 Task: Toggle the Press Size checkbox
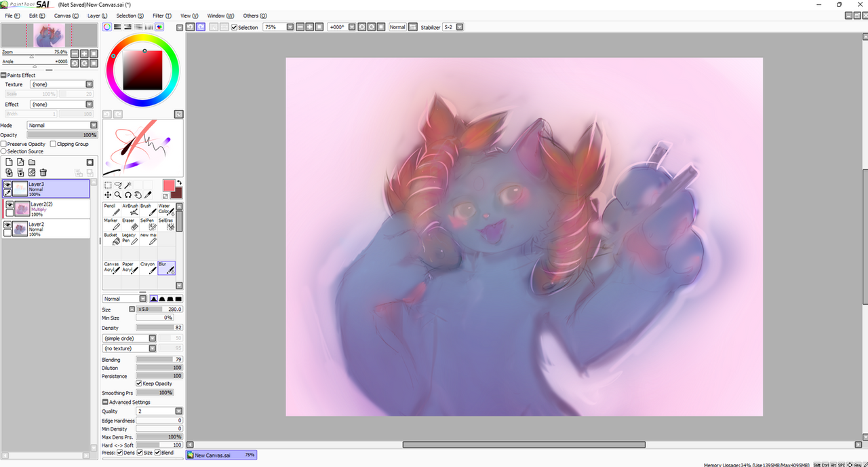pyautogui.click(x=140, y=453)
